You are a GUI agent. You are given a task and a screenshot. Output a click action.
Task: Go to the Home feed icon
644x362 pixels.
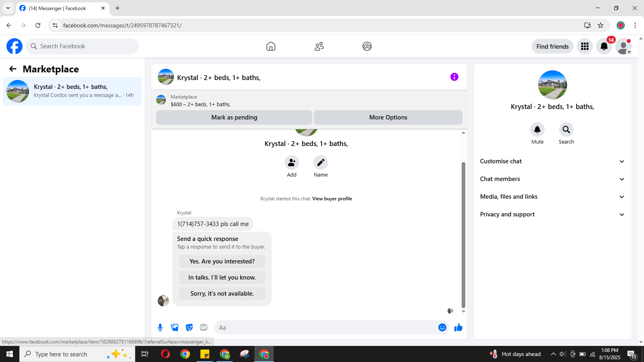(x=271, y=46)
